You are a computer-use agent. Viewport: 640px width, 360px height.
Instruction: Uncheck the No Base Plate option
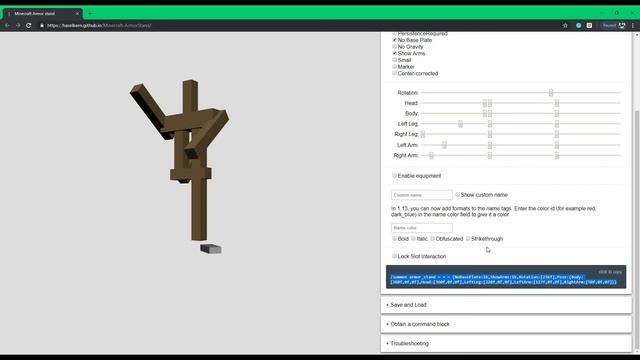click(394, 40)
